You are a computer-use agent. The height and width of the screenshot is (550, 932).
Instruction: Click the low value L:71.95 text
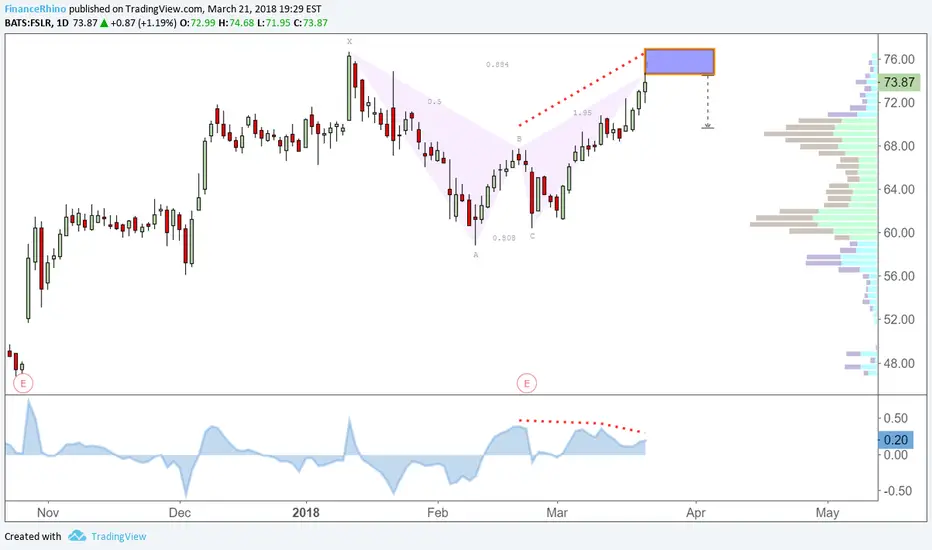pos(274,23)
